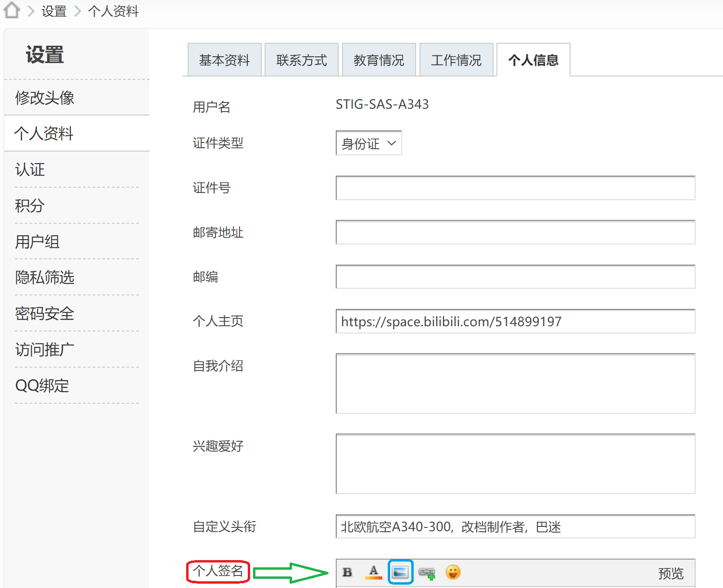This screenshot has height=588, width=723.
Task: Open the 证件类型 dropdown showing 身份证
Action: [x=368, y=143]
